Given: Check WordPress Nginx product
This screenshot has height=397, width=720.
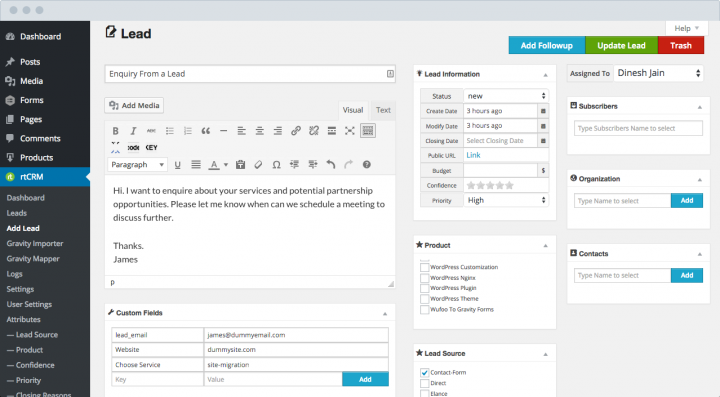Looking at the screenshot, I should [x=424, y=278].
